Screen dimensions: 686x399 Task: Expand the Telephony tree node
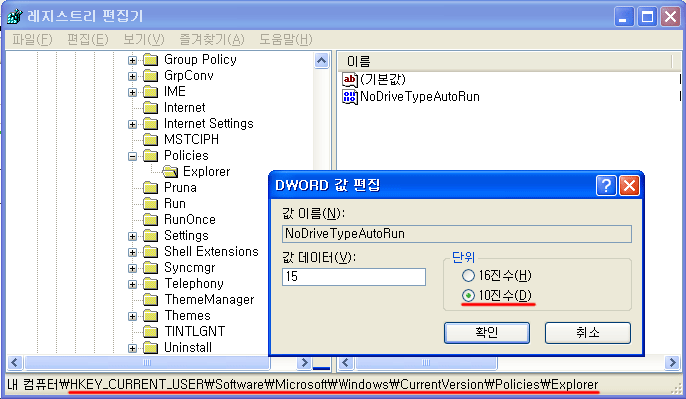pos(132,284)
